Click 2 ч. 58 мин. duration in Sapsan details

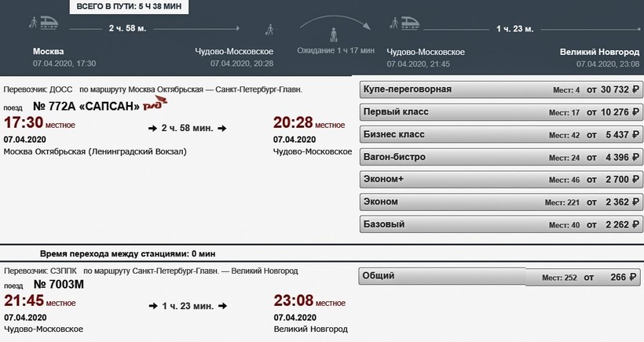click(187, 129)
